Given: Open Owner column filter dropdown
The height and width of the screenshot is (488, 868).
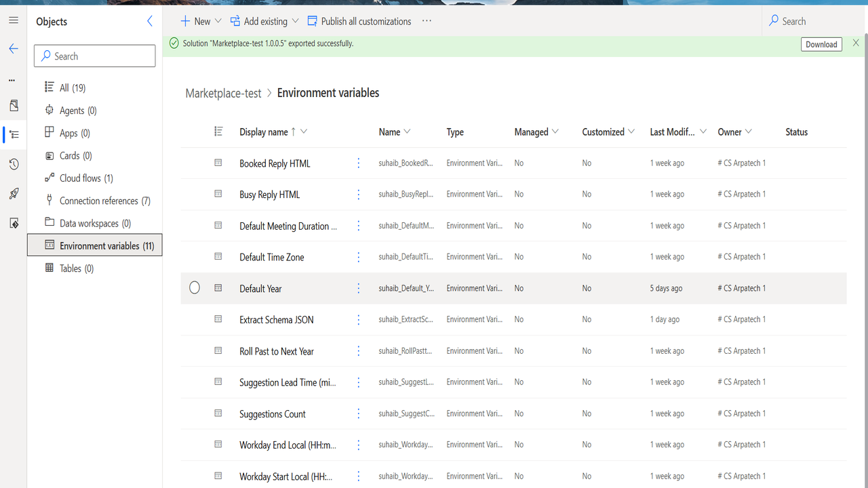Looking at the screenshot, I should coord(749,131).
